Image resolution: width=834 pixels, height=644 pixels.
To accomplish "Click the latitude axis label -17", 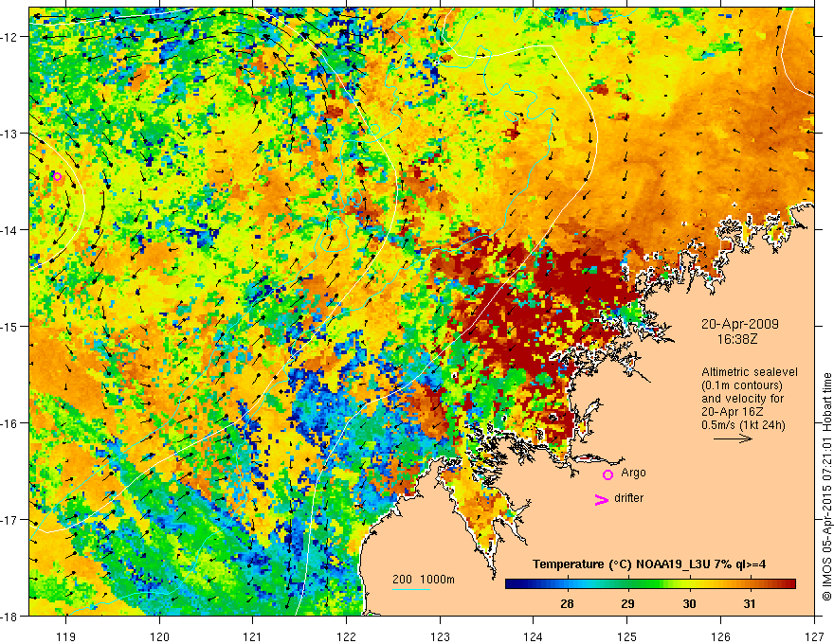I will pyautogui.click(x=10, y=520).
